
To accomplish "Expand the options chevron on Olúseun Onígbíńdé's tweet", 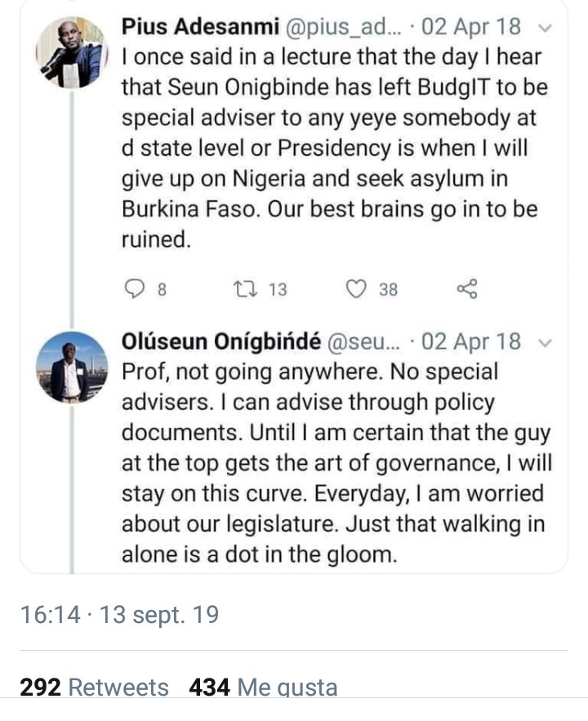I will click(546, 341).
